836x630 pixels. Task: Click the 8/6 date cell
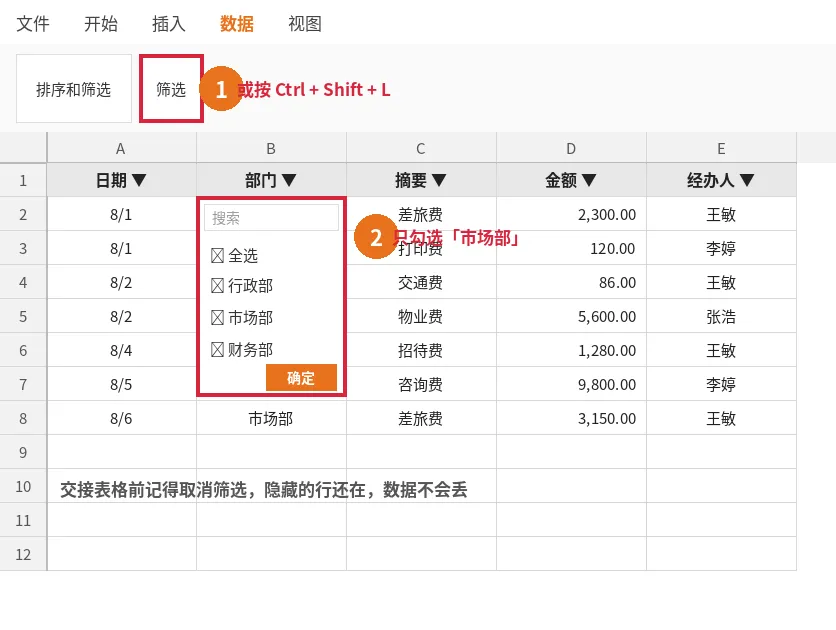(x=122, y=418)
